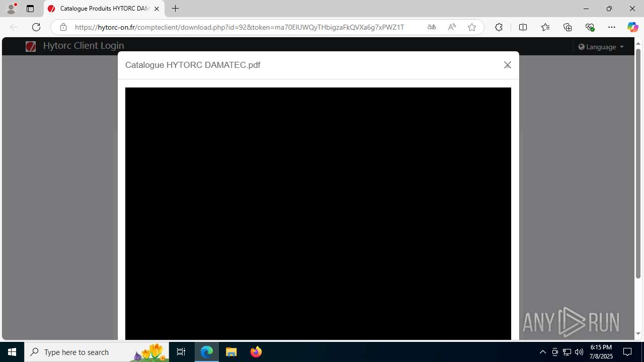The height and width of the screenshot is (362, 644).
Task: Click the Hytorc logo icon
Action: click(31, 46)
